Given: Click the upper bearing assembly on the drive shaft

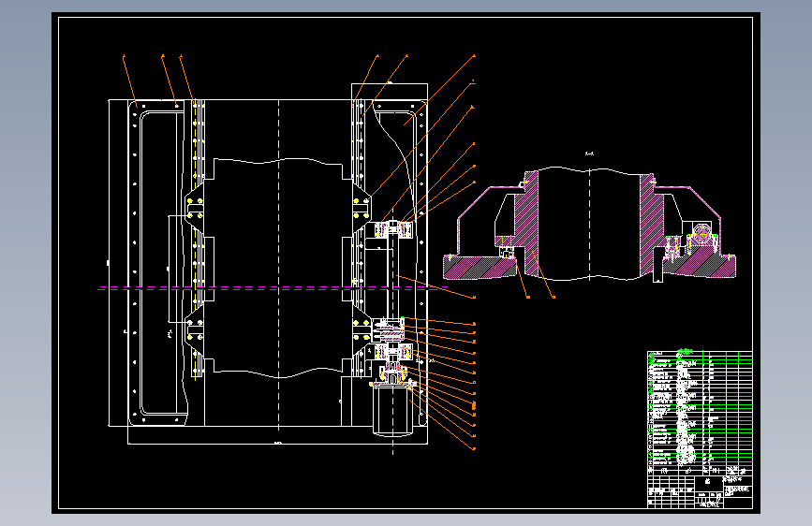Looking at the screenshot, I should [392, 229].
